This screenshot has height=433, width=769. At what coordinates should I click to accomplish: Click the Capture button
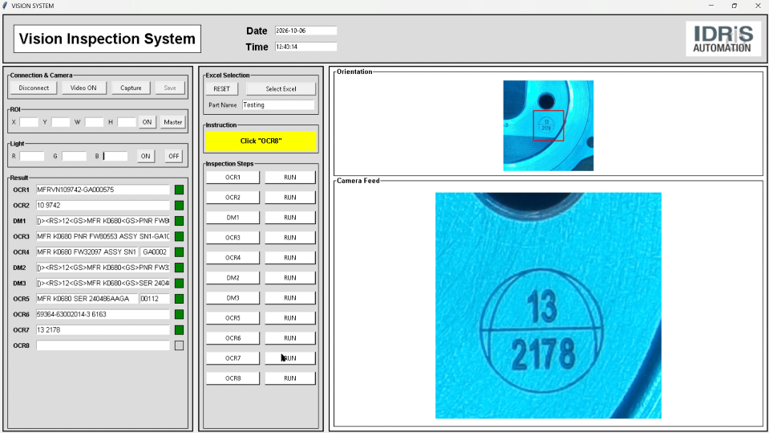(131, 88)
